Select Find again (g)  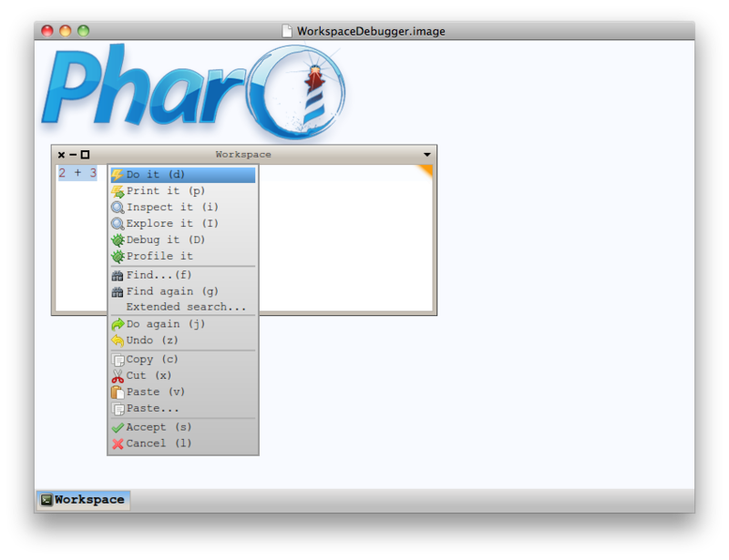(183, 291)
